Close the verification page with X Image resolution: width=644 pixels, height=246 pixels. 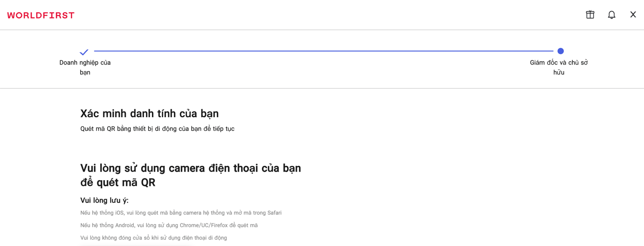point(633,15)
